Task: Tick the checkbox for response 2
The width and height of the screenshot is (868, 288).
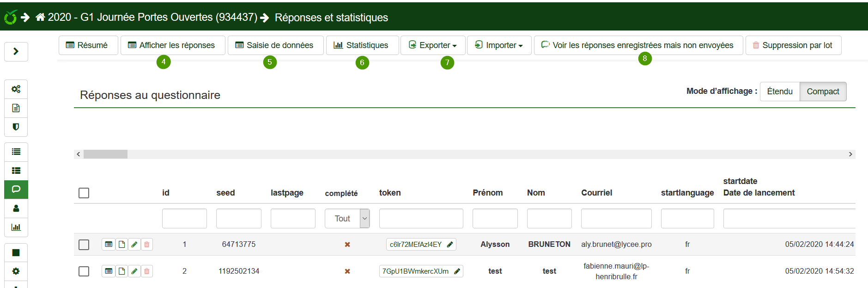Action: point(84,271)
